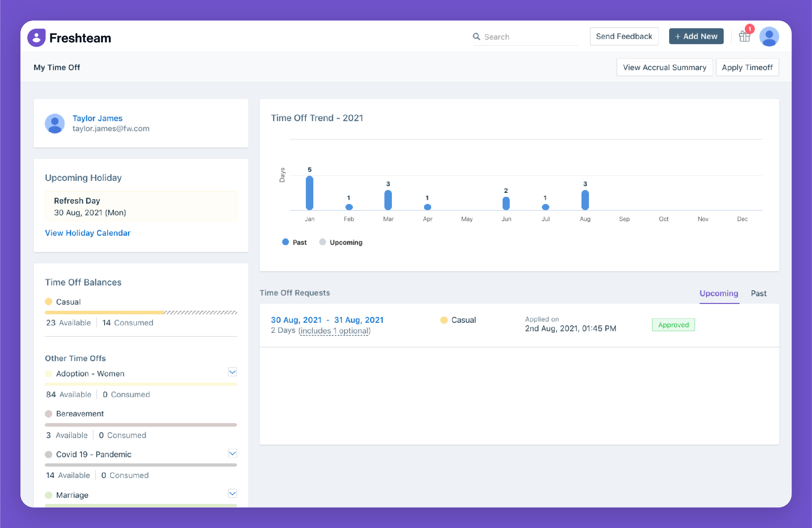Click the Send Feedback button icon

coord(624,37)
